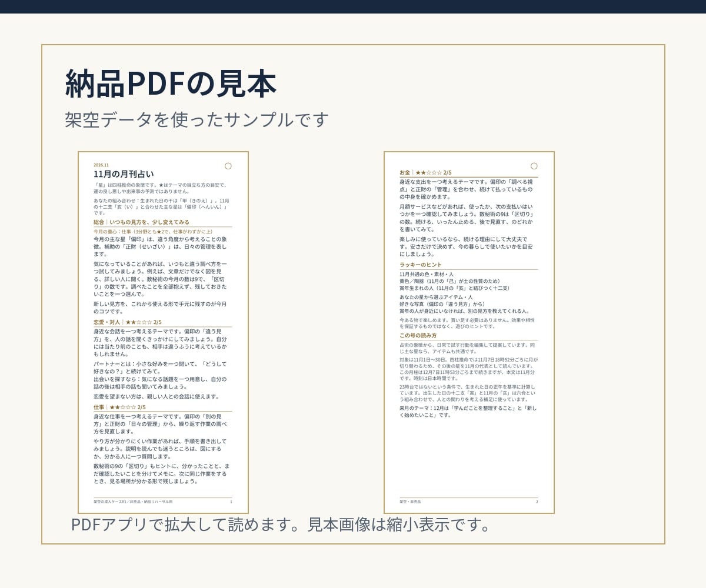Click the page number 1 in footer
This screenshot has height=588, width=706.
click(231, 502)
